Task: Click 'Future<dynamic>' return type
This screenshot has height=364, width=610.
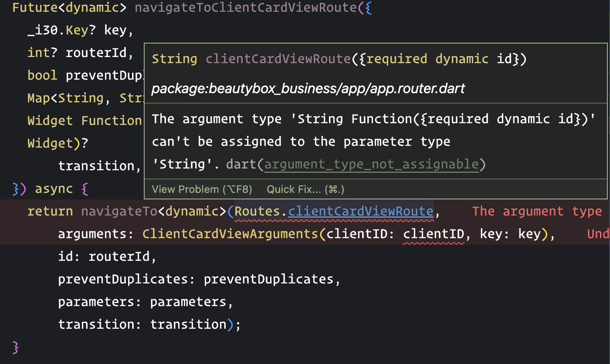Action: (69, 8)
